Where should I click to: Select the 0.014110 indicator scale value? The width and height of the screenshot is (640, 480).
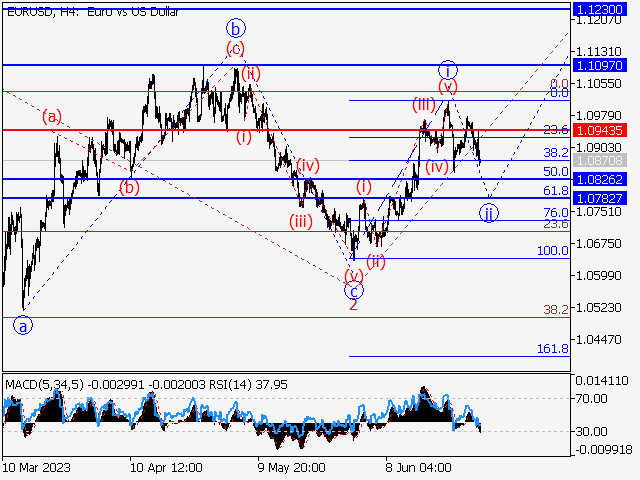pyautogui.click(x=602, y=381)
